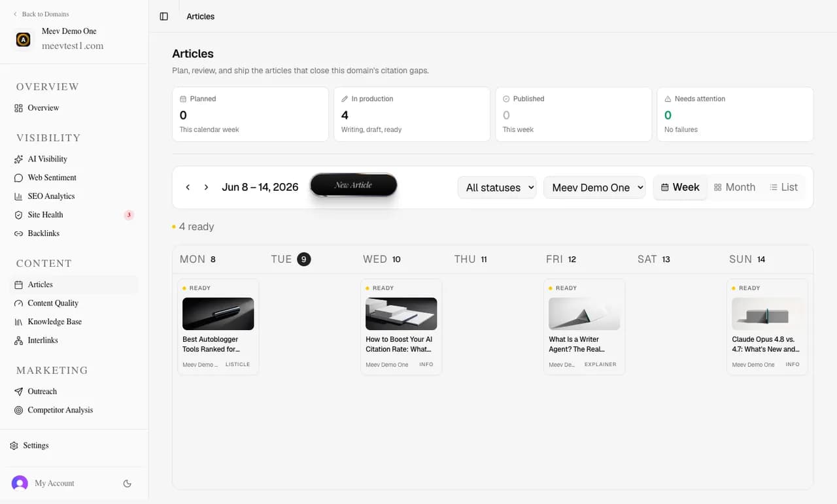Open Site Health shield icon
This screenshot has width=837, height=504.
pos(18,215)
